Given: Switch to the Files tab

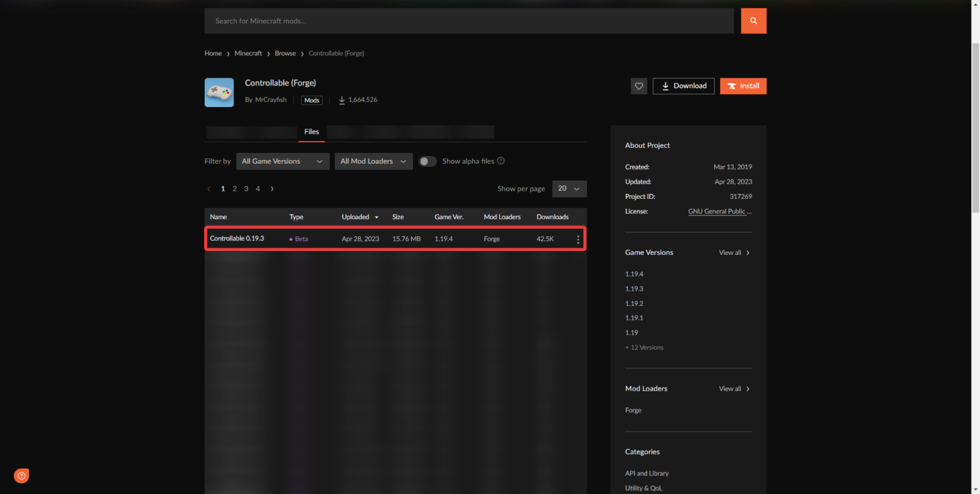Looking at the screenshot, I should pos(311,132).
